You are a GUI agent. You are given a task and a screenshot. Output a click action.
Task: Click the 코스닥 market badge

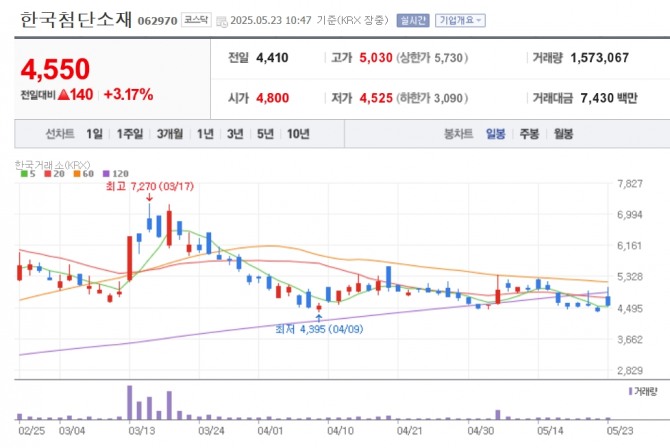point(196,20)
